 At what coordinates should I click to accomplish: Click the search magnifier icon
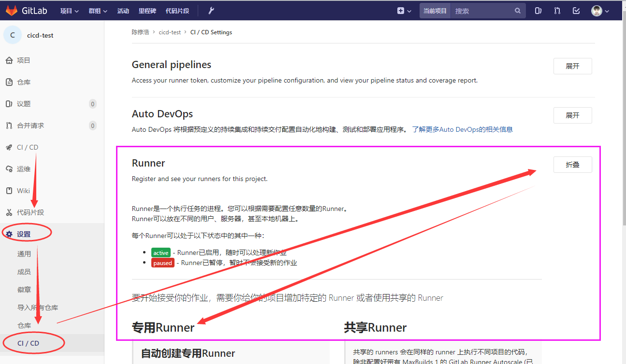pyautogui.click(x=518, y=11)
